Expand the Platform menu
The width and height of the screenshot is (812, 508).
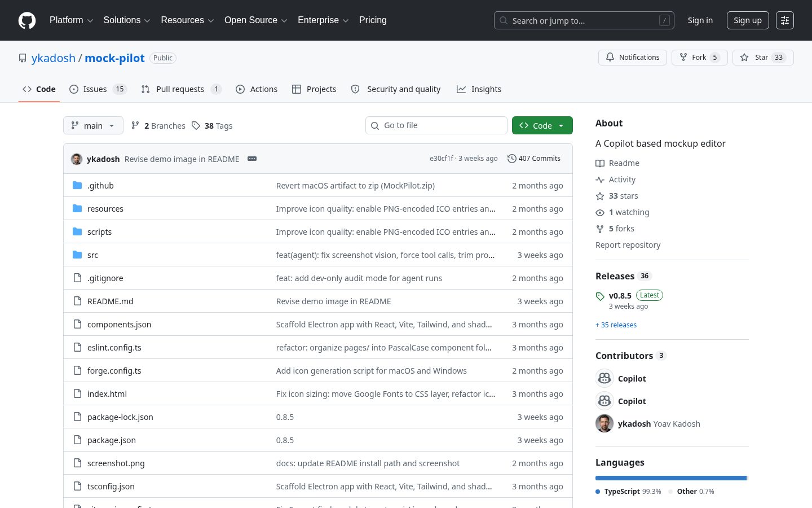(71, 20)
